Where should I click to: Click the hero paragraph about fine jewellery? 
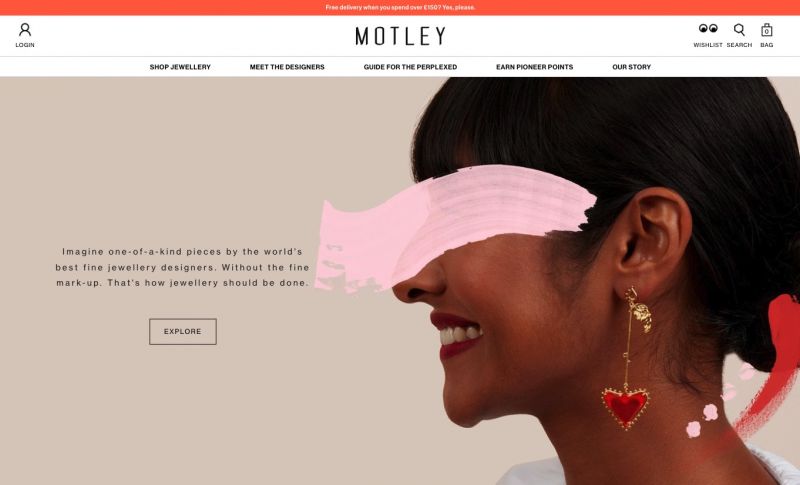point(182,267)
